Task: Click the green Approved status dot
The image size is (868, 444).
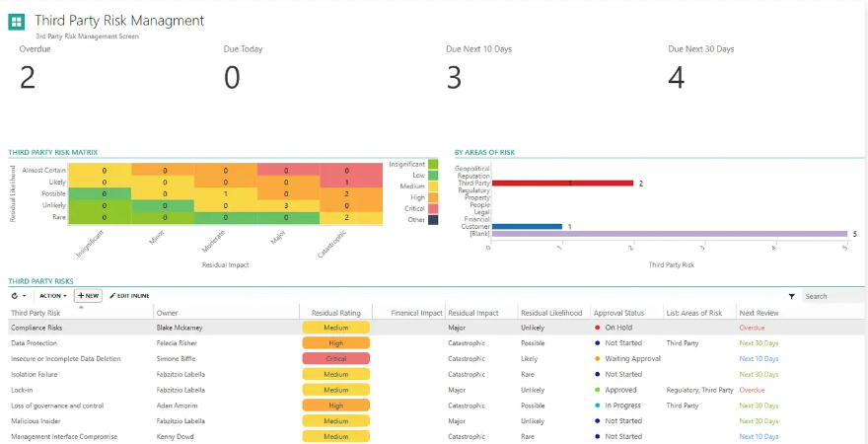Action: pyautogui.click(x=598, y=390)
